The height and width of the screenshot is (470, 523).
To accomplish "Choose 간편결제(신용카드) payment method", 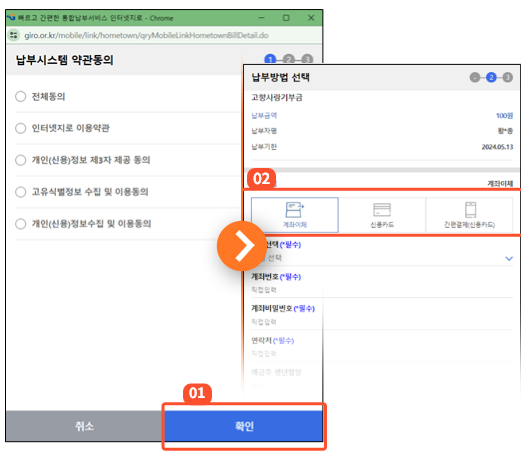I will coord(469,215).
